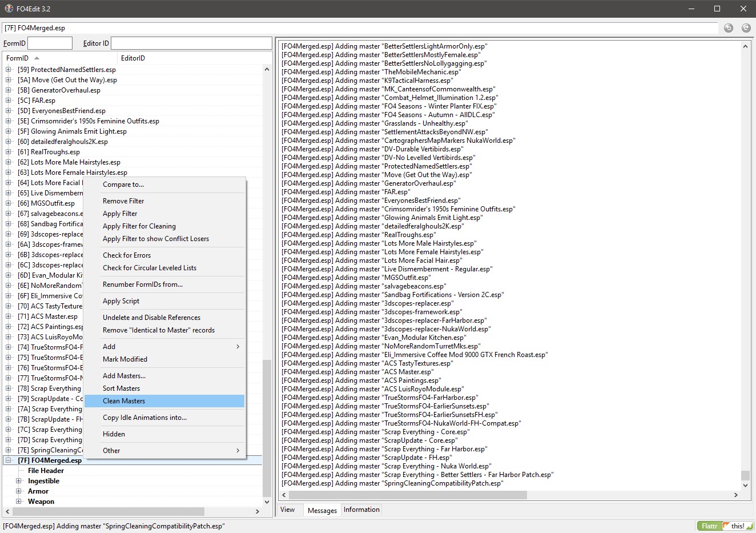The height and width of the screenshot is (533, 756).
Task: Click the FormID column sort arrow
Action: (37, 58)
